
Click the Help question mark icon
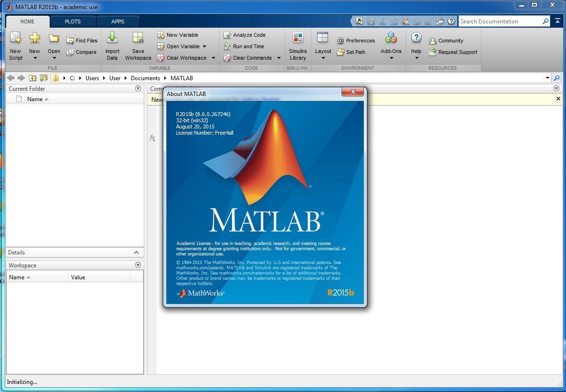pos(416,38)
